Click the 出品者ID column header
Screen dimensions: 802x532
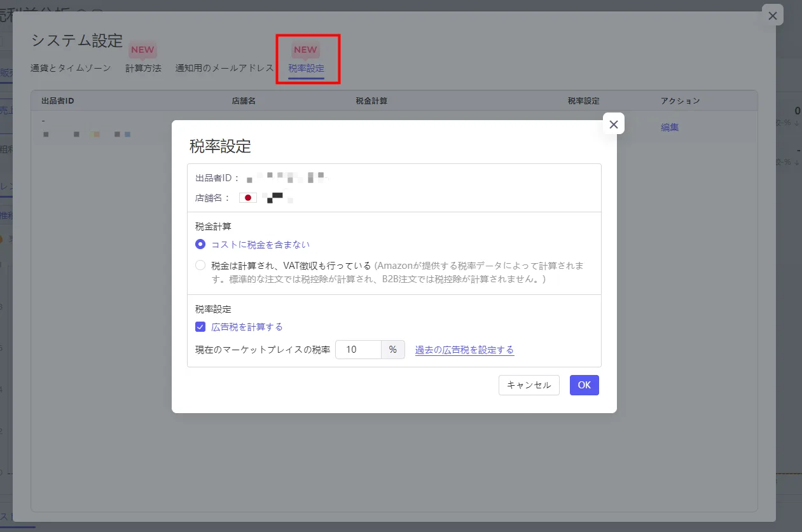click(x=58, y=101)
